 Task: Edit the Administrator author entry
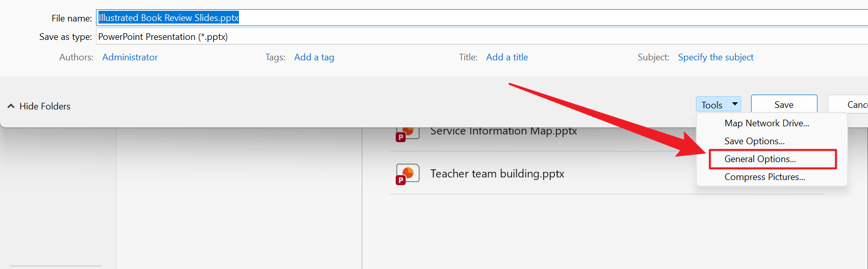(x=130, y=57)
